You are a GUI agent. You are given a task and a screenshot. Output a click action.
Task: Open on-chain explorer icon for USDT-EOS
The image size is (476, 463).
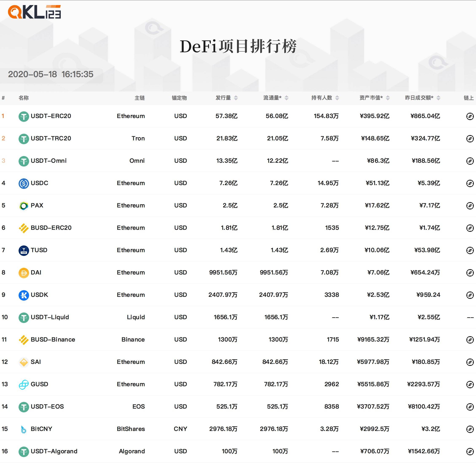coord(470,407)
